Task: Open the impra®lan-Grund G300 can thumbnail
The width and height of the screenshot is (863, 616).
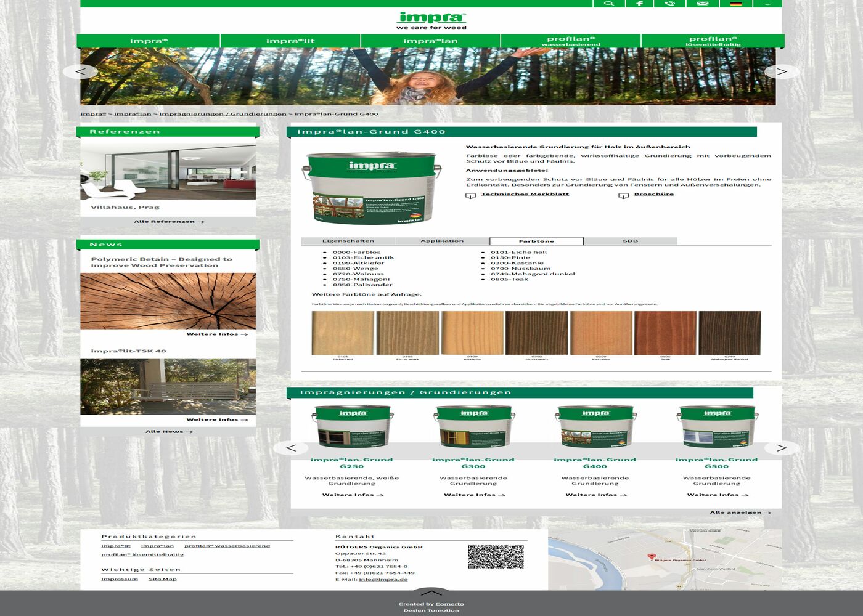Action: coord(474,427)
